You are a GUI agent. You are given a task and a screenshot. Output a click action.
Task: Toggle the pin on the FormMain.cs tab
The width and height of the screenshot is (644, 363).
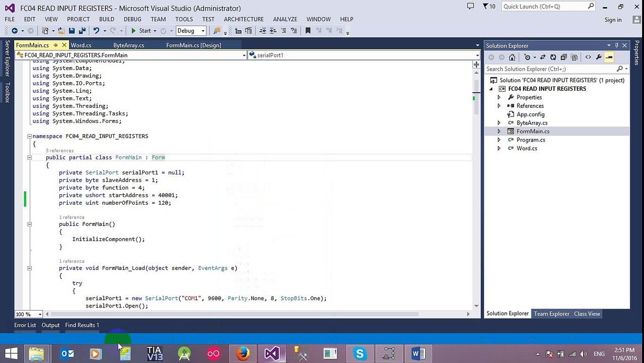(55, 45)
